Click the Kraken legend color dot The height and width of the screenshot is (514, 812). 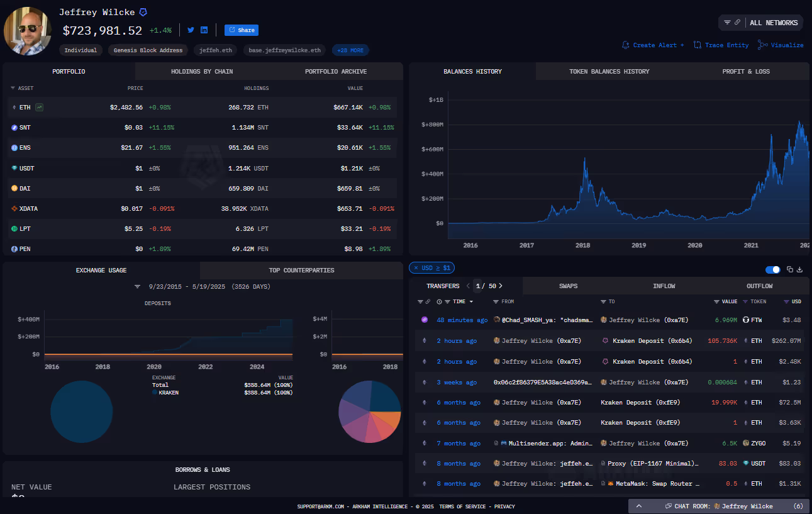[x=155, y=393]
